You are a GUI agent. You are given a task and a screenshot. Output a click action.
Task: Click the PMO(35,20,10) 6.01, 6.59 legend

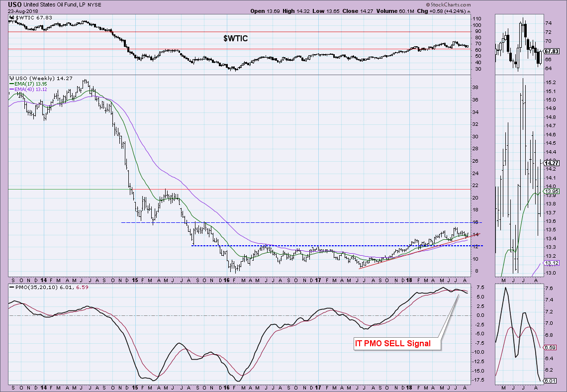[52, 288]
